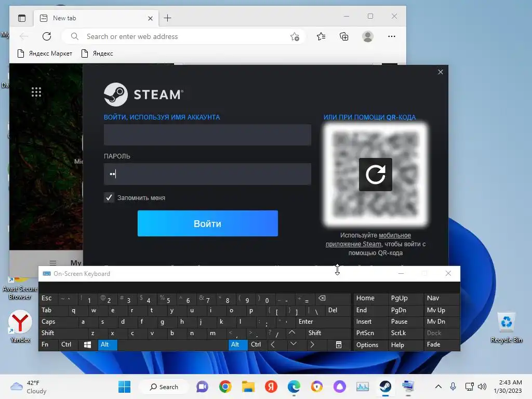Screen dimensions: 532x399
Task: Open the taskbar clock 2:43 AM
Action: pos(508,387)
